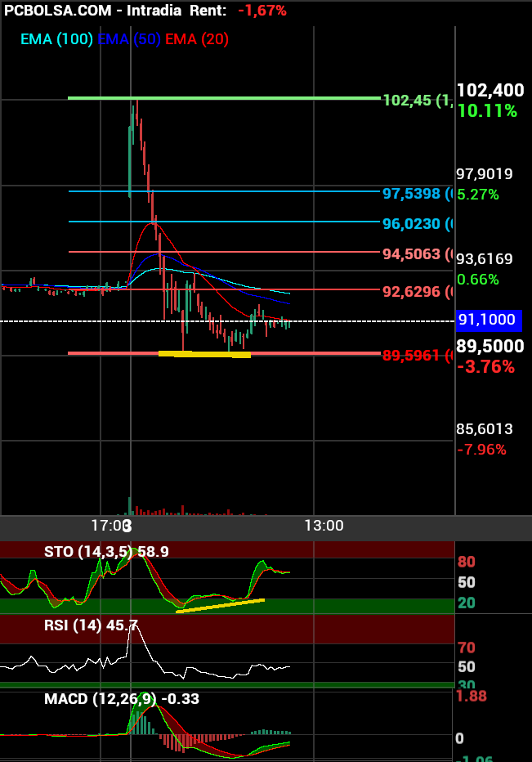The image size is (532, 762).
Task: Click the 13:00 time axis marker
Action: [324, 525]
